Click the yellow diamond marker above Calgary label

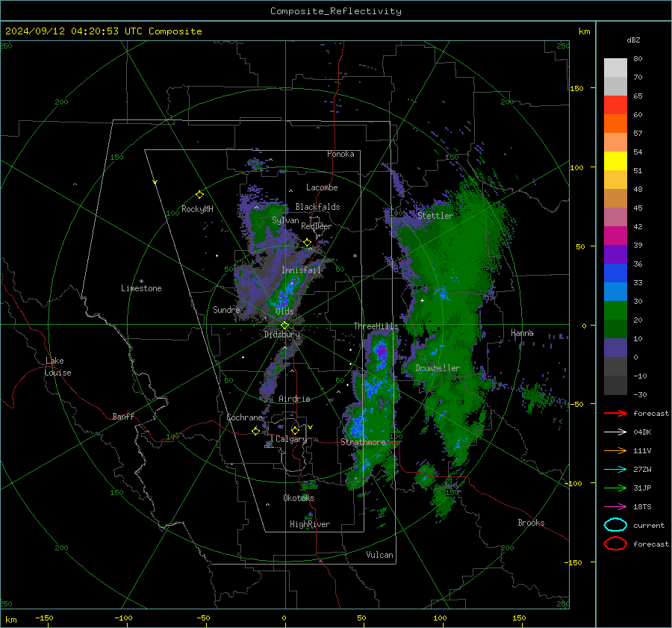coord(295,430)
